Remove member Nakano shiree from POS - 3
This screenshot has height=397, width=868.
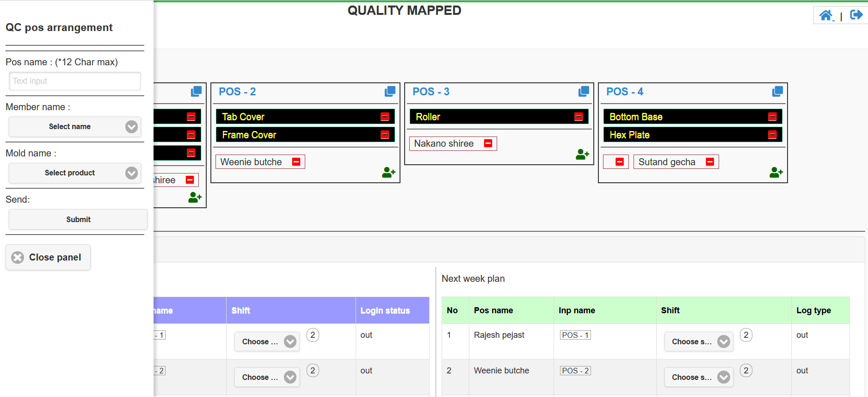tap(488, 143)
